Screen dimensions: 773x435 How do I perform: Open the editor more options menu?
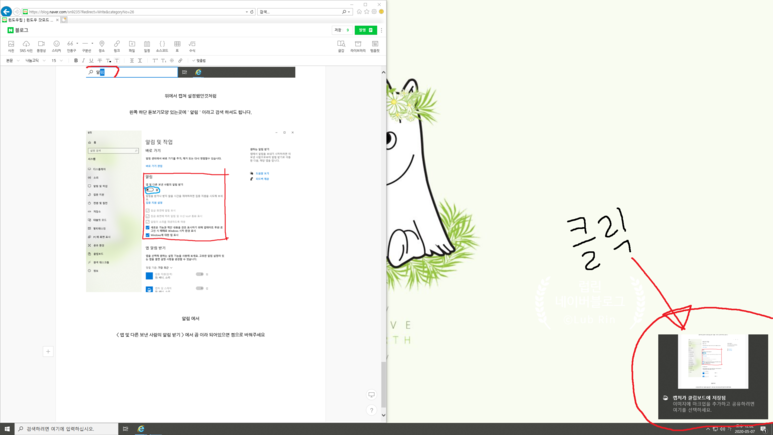coord(381,30)
